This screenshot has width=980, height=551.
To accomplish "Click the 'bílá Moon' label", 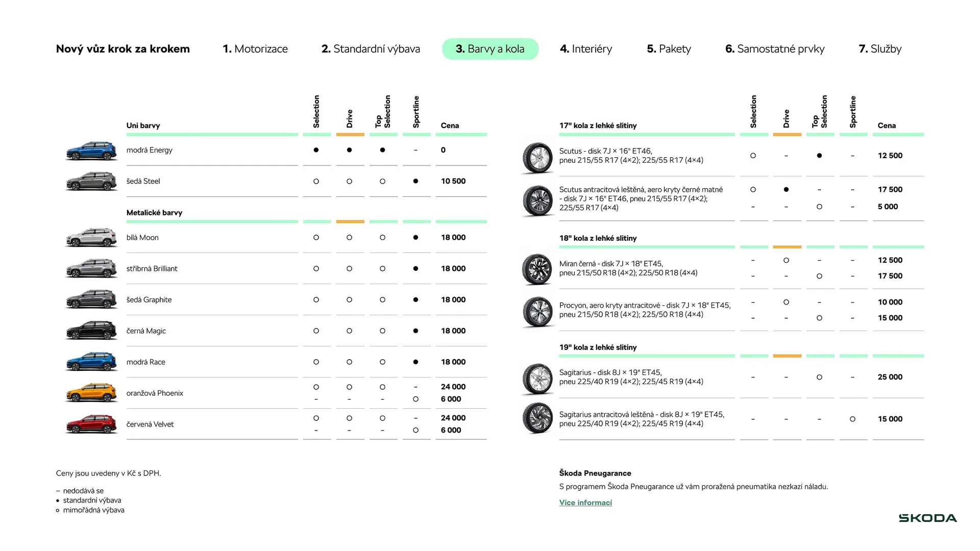I will (142, 238).
